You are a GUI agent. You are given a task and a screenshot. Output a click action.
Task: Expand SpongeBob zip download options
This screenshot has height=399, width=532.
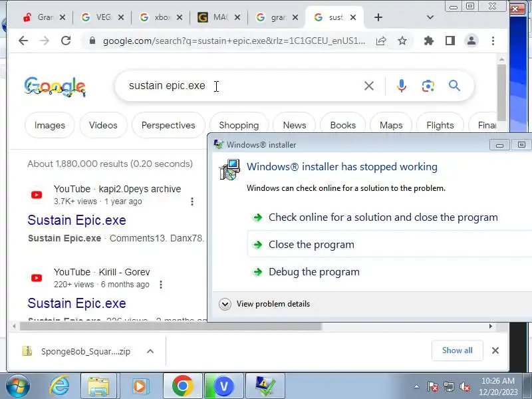[150, 352]
